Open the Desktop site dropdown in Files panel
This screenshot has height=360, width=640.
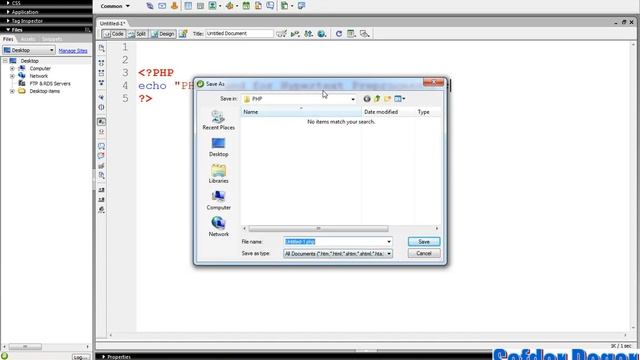tap(29, 50)
